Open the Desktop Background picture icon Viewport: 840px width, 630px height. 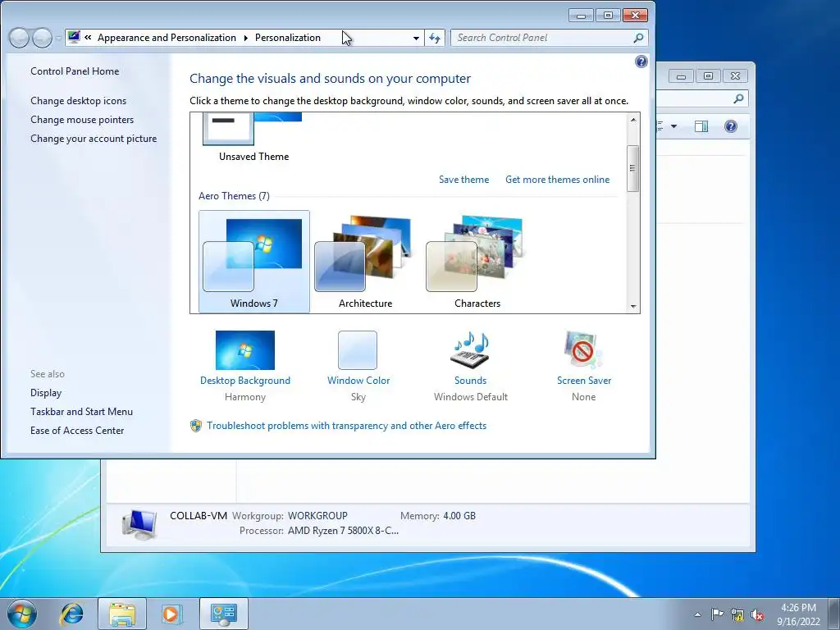coord(244,349)
